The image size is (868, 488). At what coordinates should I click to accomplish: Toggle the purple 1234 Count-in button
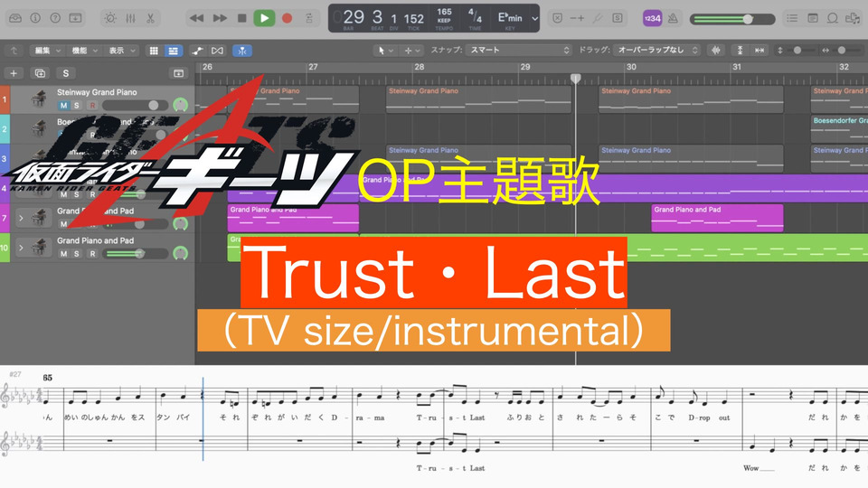[652, 18]
